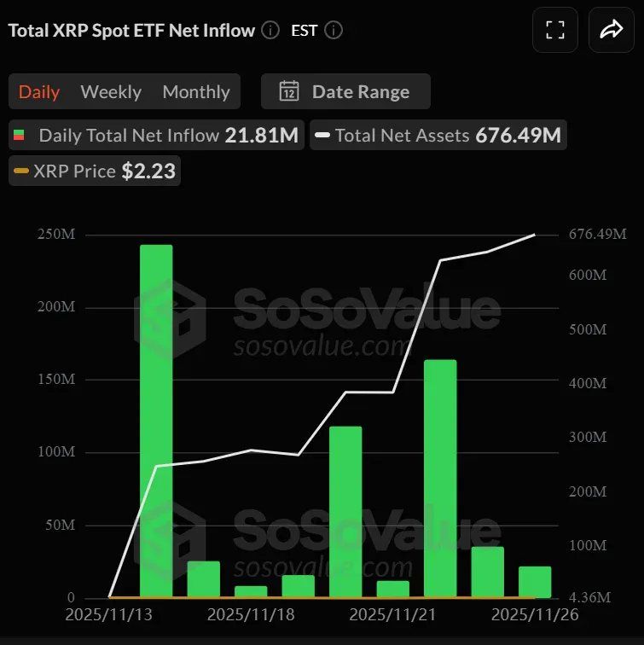This screenshot has height=645, width=644.
Task: Click the red-green Daily Net Inflow legend icon
Action: pyautogui.click(x=20, y=135)
